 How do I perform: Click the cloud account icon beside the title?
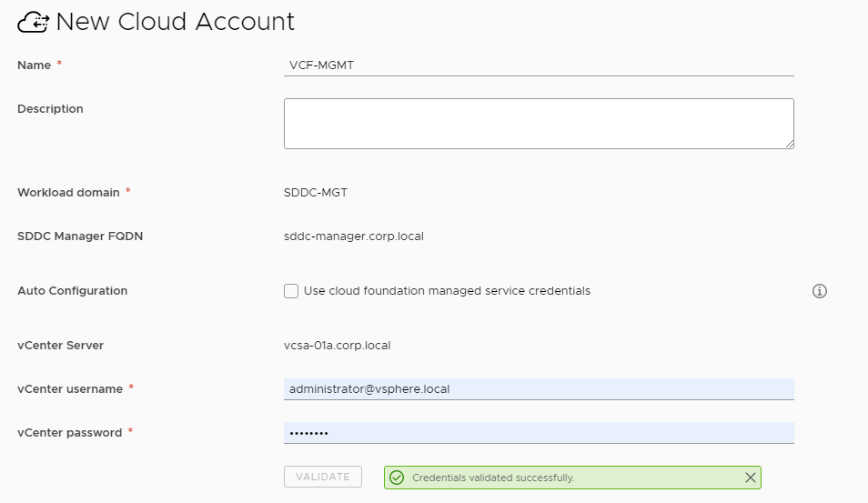tap(34, 23)
